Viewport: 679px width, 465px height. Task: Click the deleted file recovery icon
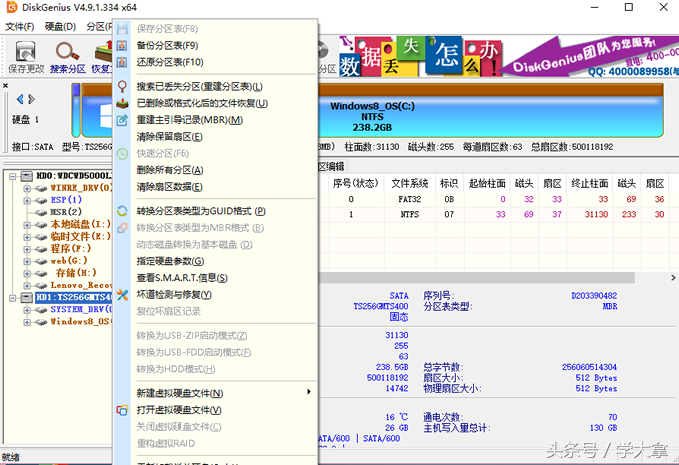tap(122, 103)
